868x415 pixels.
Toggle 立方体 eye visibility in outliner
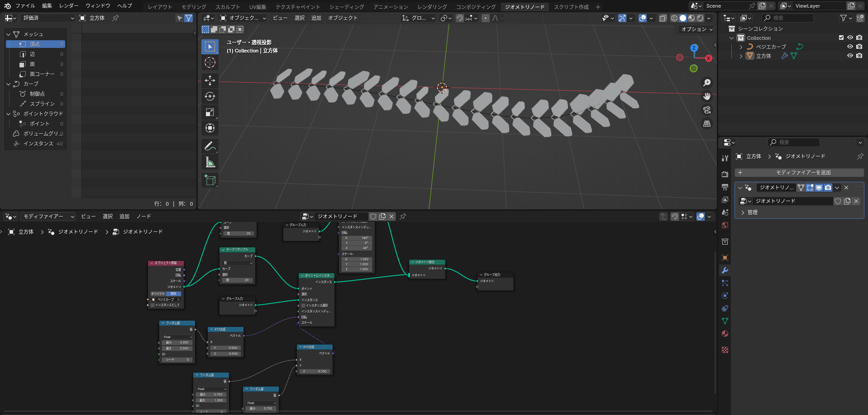[x=850, y=56]
